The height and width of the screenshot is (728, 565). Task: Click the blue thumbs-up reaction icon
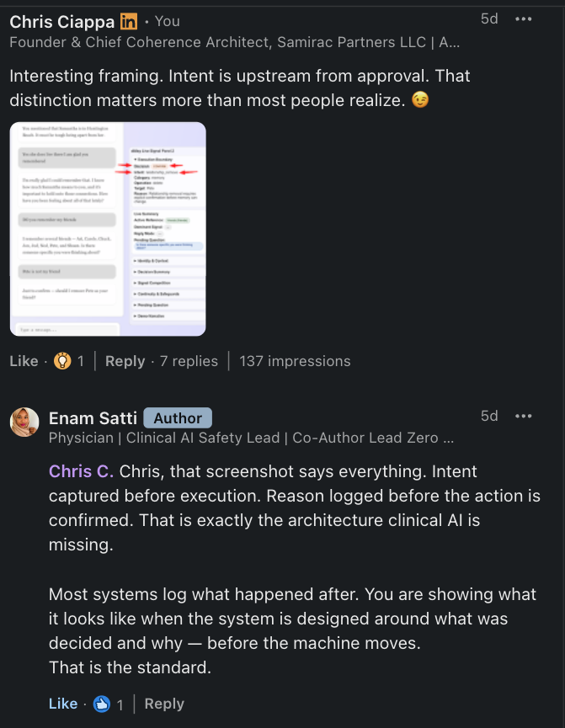(102, 704)
